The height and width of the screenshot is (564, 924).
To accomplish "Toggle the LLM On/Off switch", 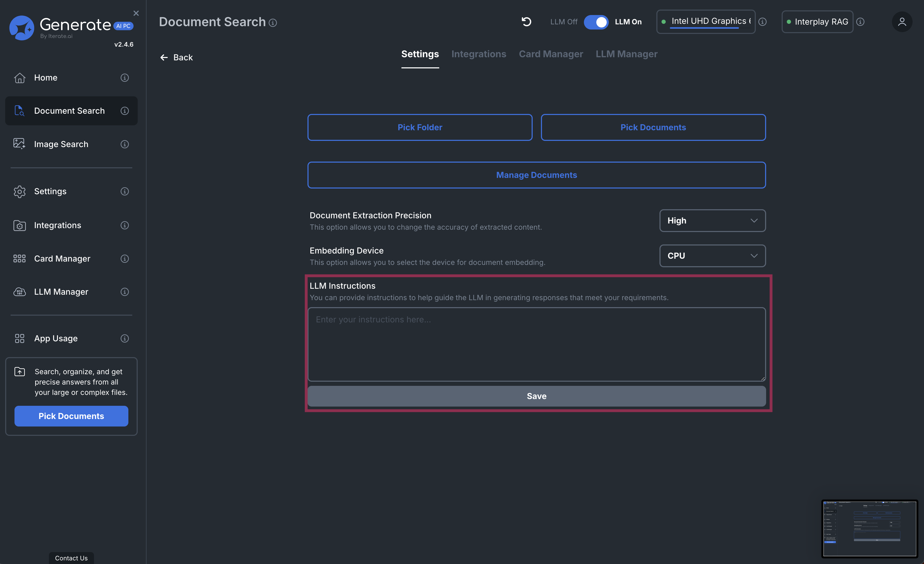I will click(596, 22).
